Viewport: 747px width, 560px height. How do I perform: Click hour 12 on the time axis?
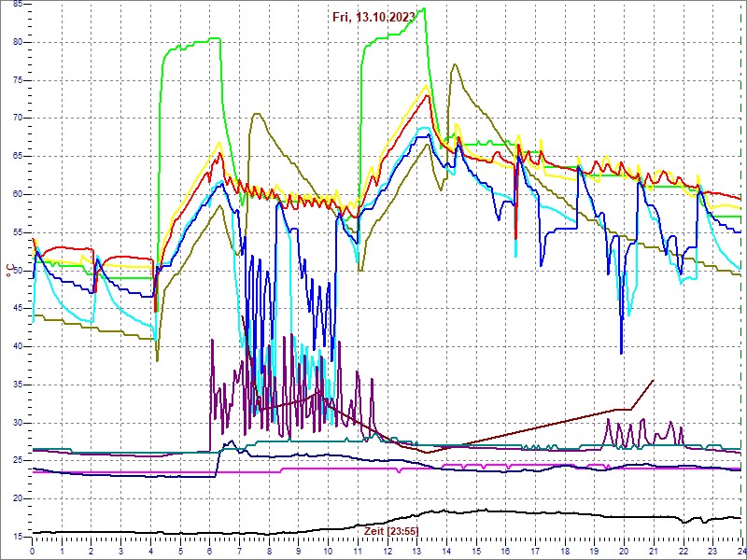tap(388, 551)
